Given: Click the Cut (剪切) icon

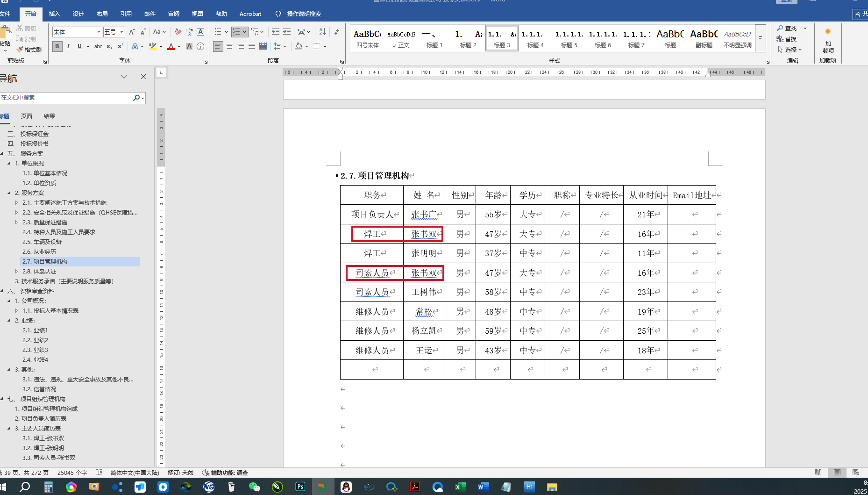Looking at the screenshot, I should coord(20,28).
